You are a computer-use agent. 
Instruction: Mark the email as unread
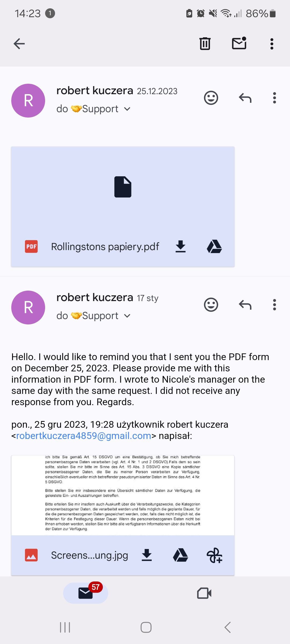[239, 43]
